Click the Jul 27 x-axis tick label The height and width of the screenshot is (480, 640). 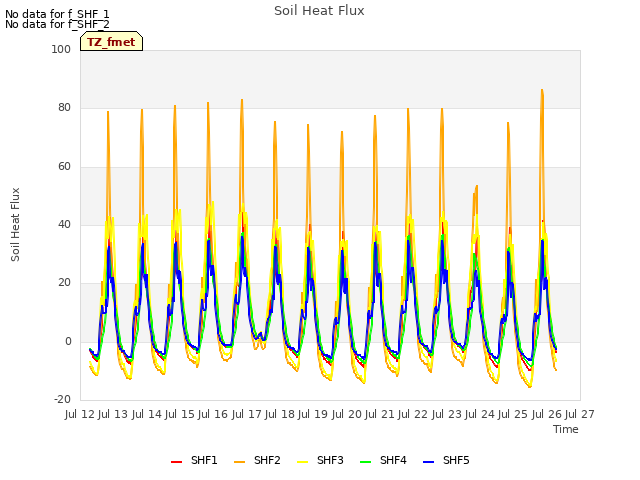point(580,414)
